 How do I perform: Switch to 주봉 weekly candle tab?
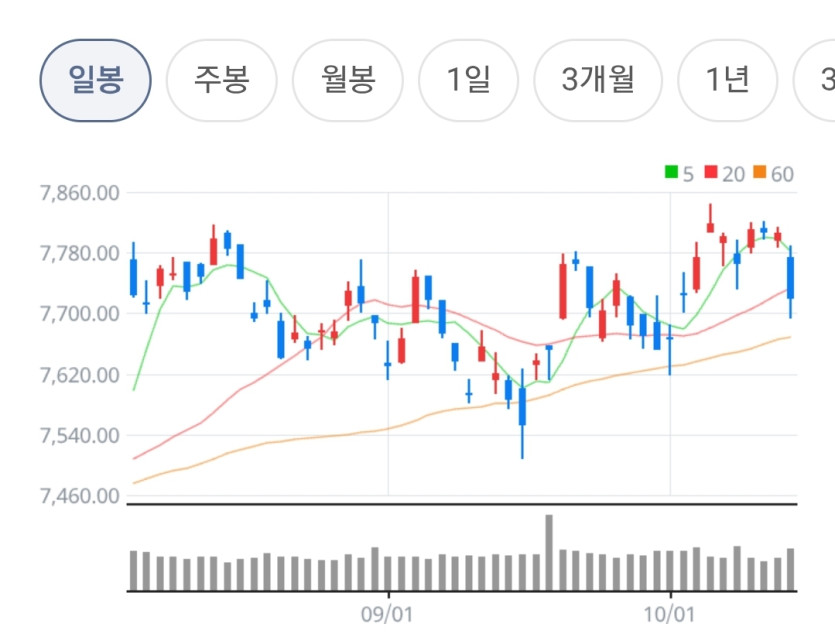tap(222, 80)
